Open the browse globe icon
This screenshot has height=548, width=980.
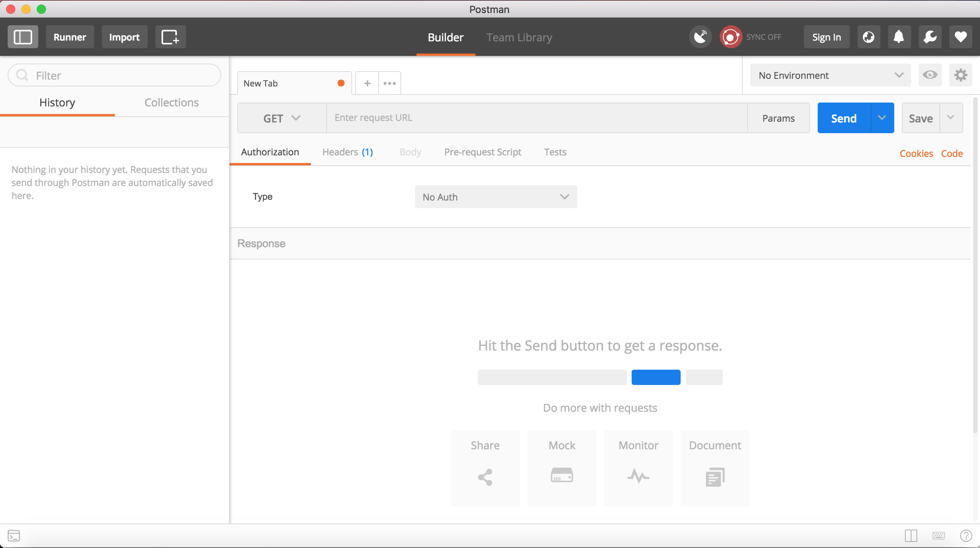pyautogui.click(x=869, y=37)
